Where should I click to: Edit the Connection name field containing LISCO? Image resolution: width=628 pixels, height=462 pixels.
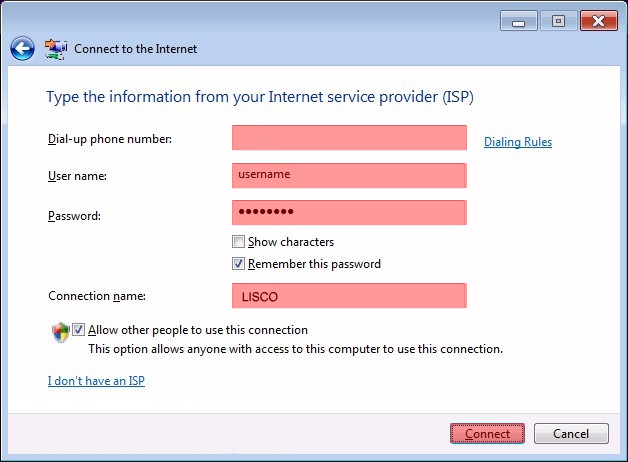pyautogui.click(x=349, y=296)
